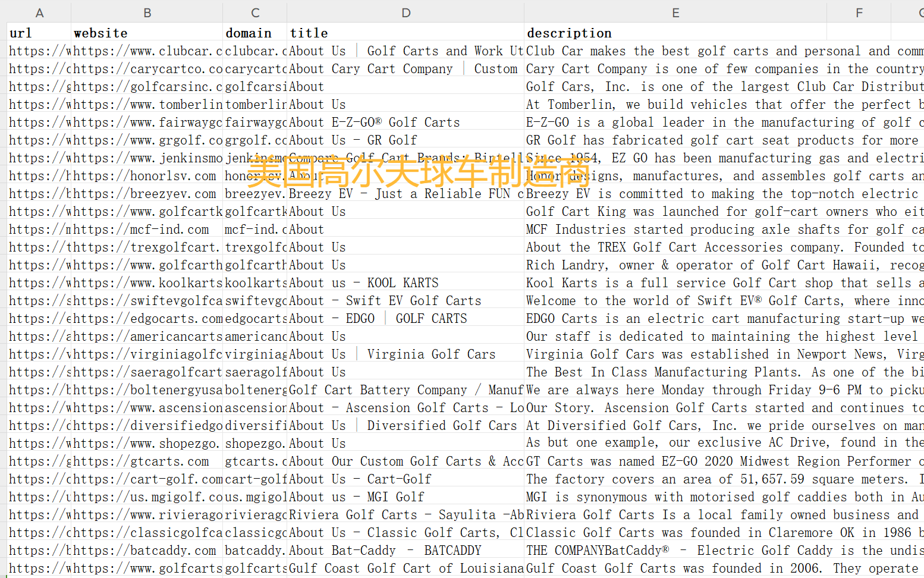
Task: Select column F header
Action: pos(859,12)
